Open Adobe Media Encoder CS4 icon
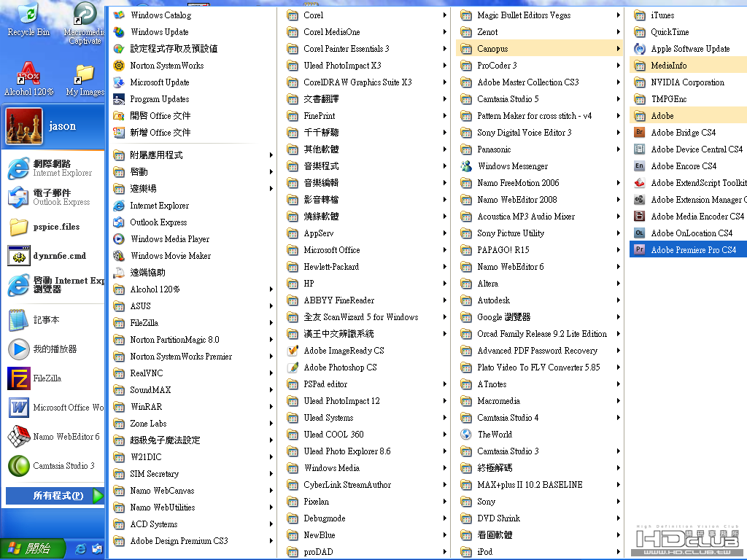747x560 pixels. pyautogui.click(x=639, y=216)
